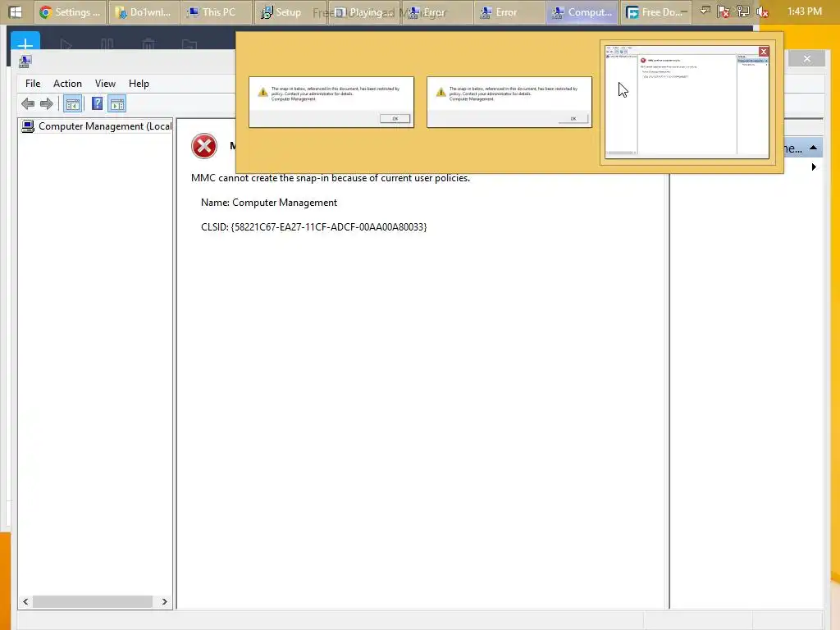Click the gray X button of the MMC window
The height and width of the screenshot is (630, 840).
(x=807, y=59)
